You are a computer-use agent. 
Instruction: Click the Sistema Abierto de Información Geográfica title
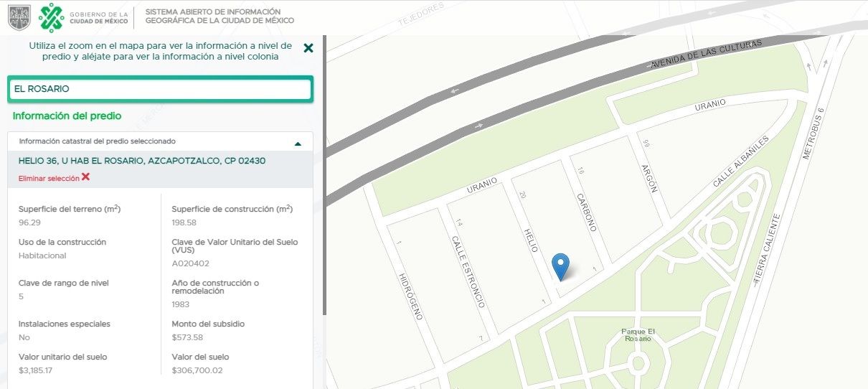[x=220, y=17]
